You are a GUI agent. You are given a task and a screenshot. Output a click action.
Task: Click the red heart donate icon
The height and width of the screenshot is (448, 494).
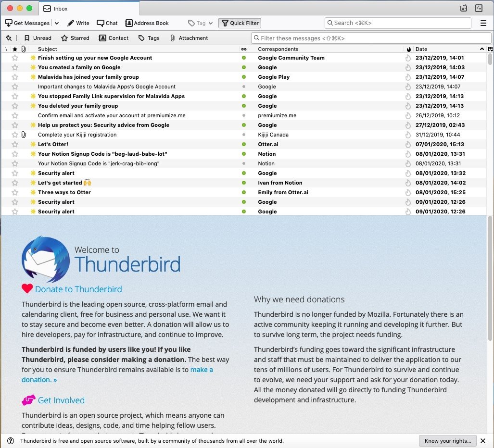[27, 288]
